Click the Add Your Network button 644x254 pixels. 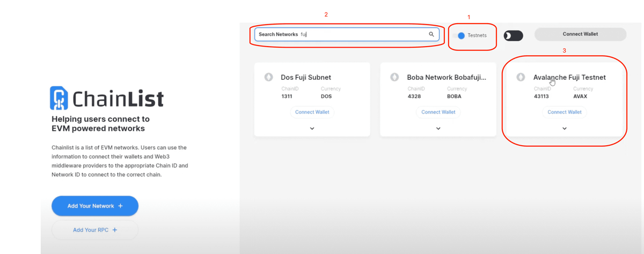point(95,206)
